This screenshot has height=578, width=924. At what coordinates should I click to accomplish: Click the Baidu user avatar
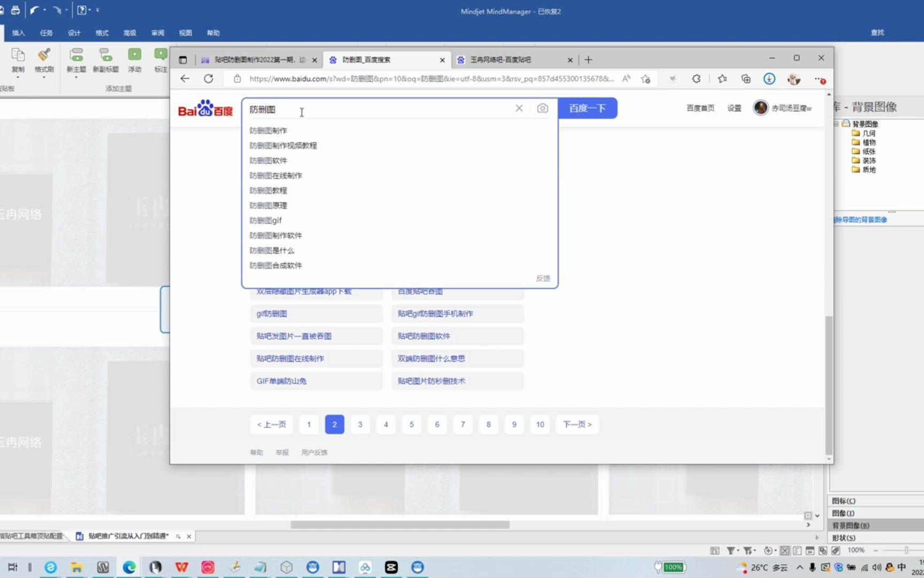click(x=760, y=108)
